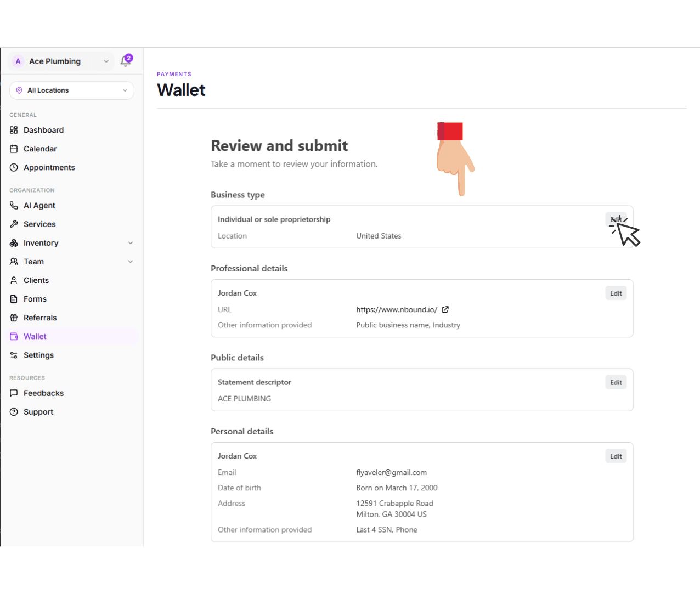Select the Services wrench icon
The height and width of the screenshot is (594, 700).
(14, 224)
